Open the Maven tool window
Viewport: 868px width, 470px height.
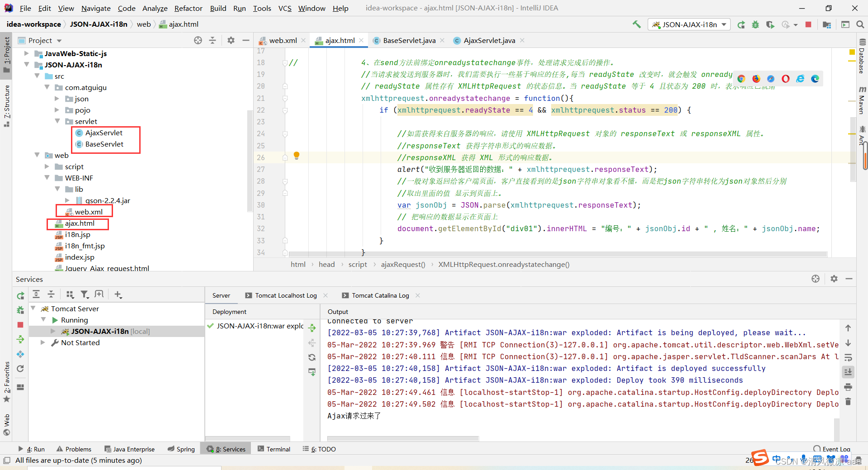[862, 100]
